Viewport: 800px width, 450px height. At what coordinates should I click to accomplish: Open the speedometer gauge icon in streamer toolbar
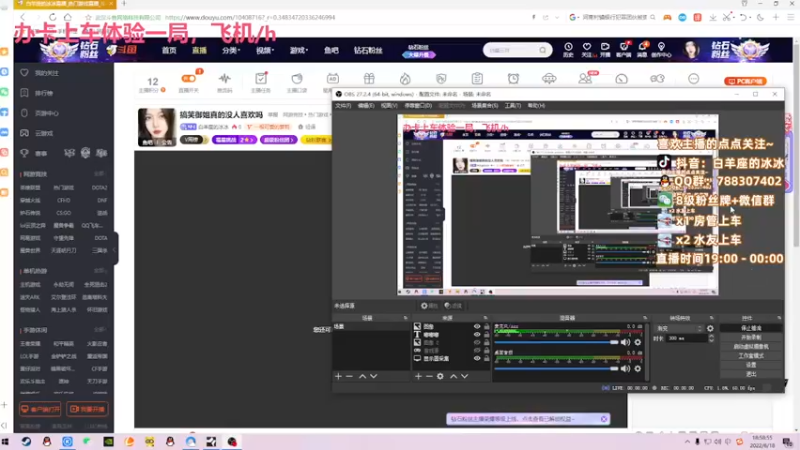[621, 79]
